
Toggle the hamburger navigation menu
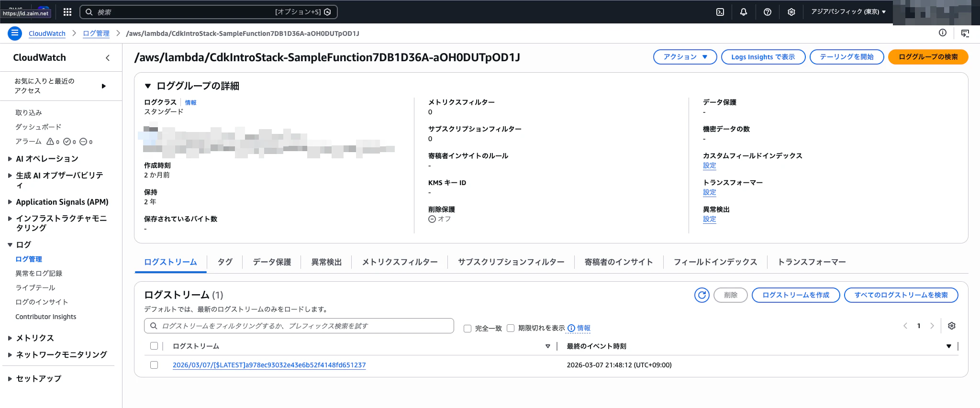click(15, 33)
